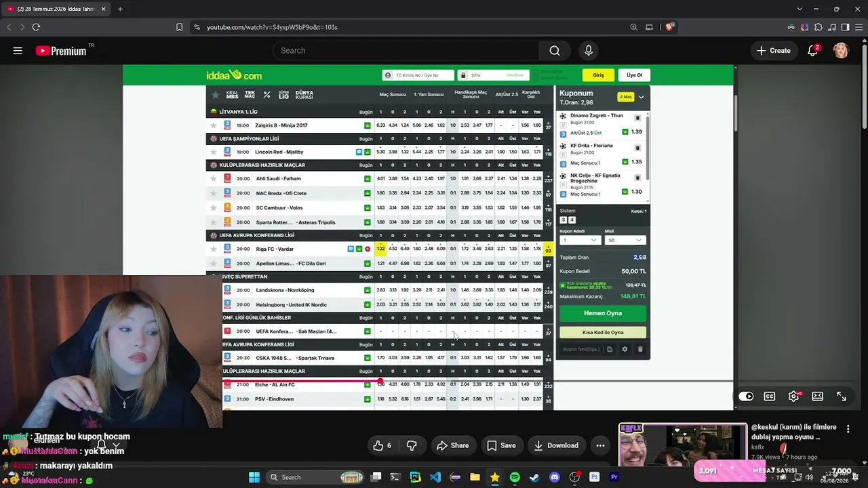
Task: Bookmark this page in the address bar
Action: pyautogui.click(x=179, y=27)
